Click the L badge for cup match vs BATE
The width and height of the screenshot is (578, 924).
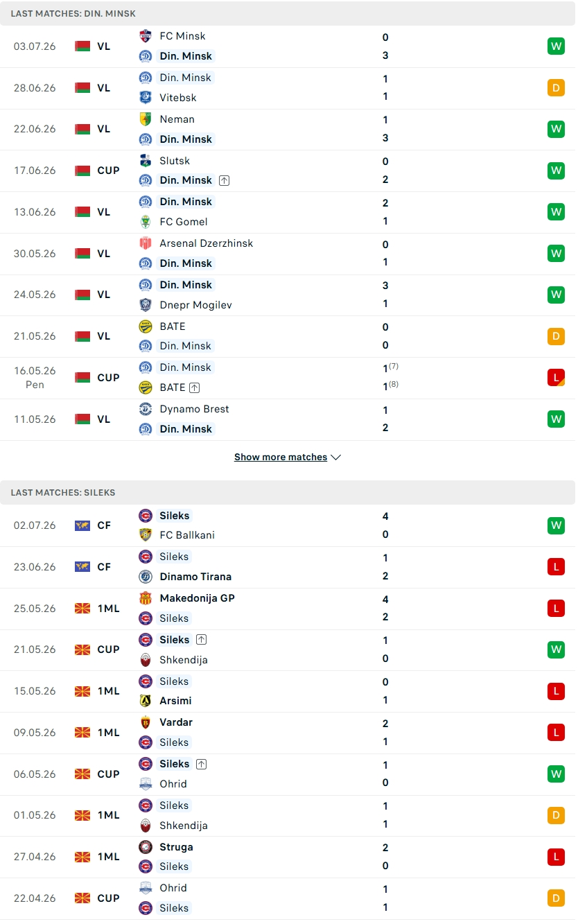556,378
